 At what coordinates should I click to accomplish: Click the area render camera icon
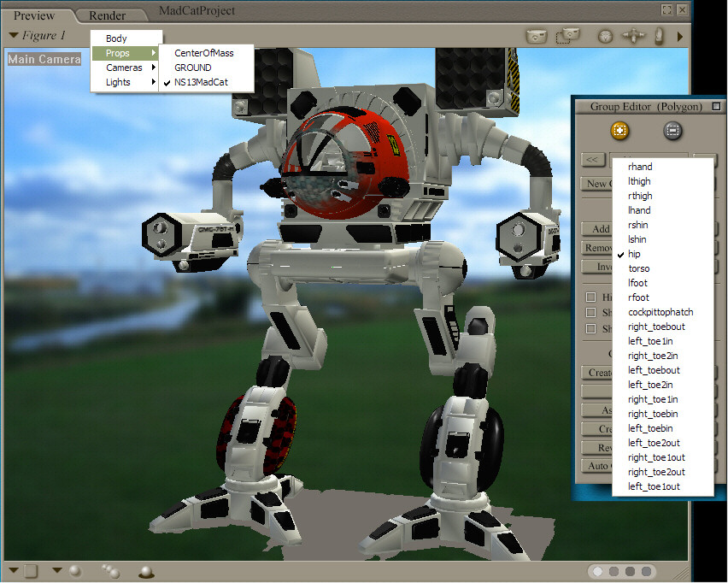[568, 36]
